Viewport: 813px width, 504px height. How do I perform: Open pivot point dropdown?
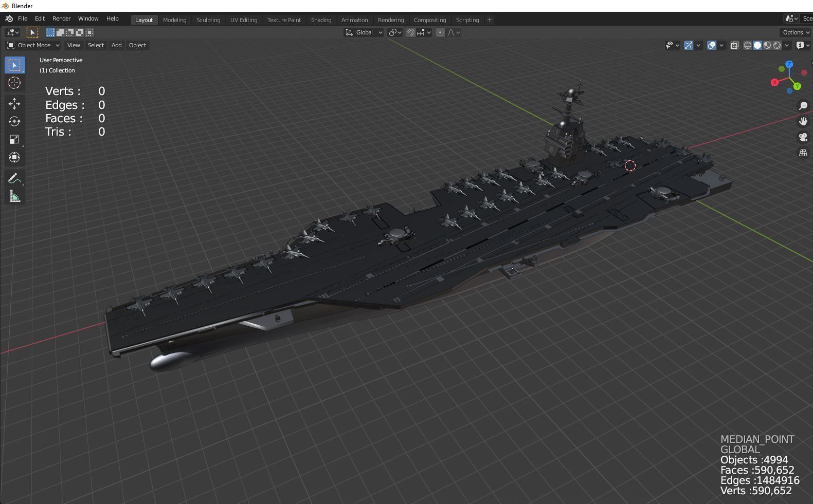coord(395,32)
